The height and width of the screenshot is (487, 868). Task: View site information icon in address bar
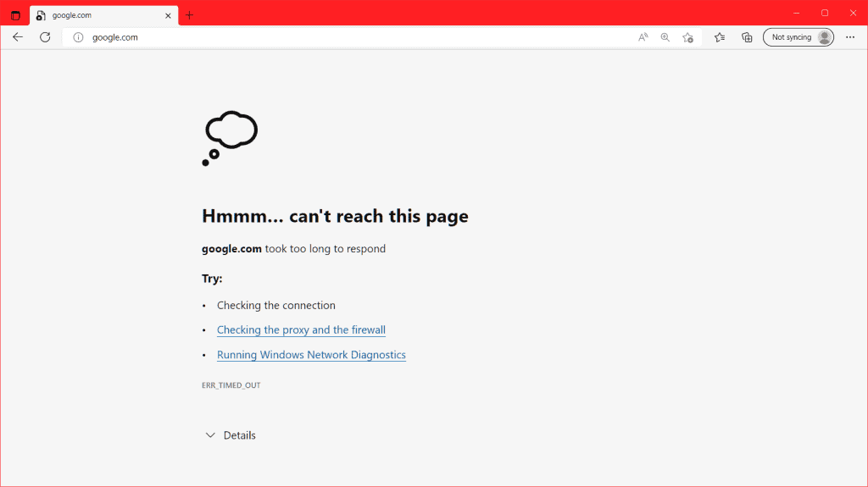(78, 37)
